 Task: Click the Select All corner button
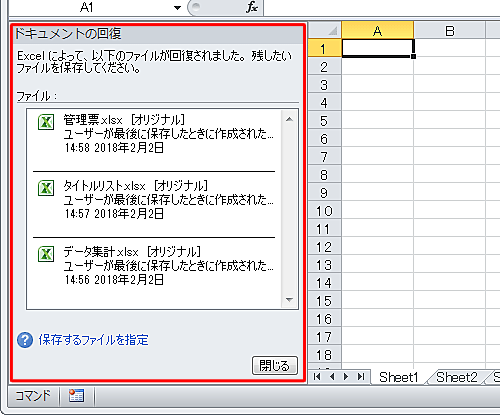[x=325, y=31]
